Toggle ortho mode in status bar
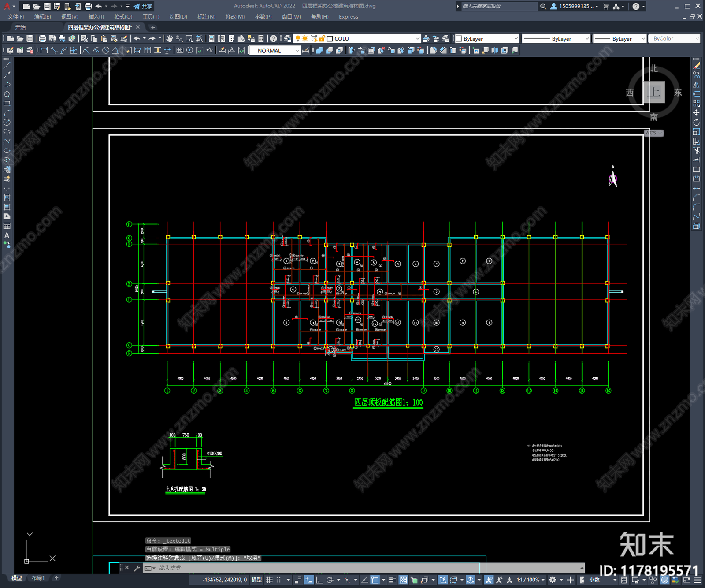The height and width of the screenshot is (588, 705). (319, 580)
